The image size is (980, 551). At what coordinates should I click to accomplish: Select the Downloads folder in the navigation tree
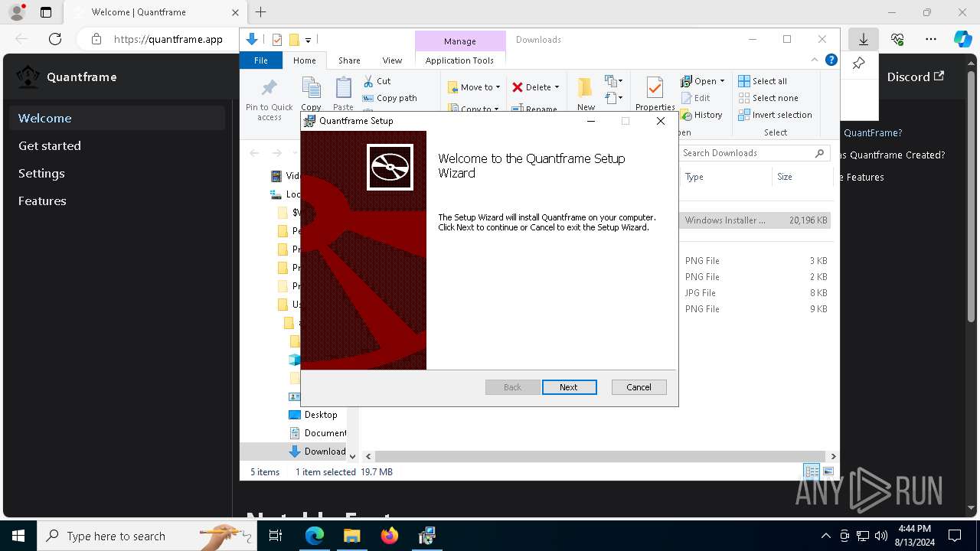coord(317,452)
